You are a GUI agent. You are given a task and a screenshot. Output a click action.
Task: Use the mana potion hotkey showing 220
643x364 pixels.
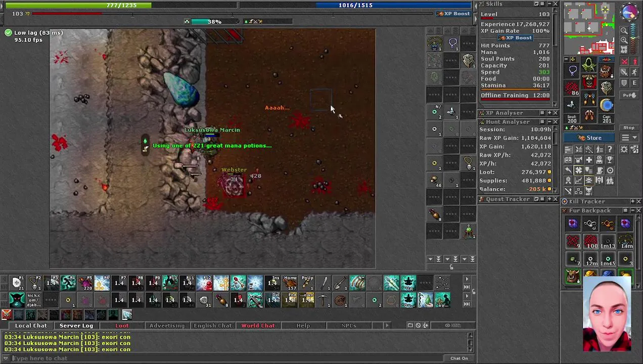[85, 283]
